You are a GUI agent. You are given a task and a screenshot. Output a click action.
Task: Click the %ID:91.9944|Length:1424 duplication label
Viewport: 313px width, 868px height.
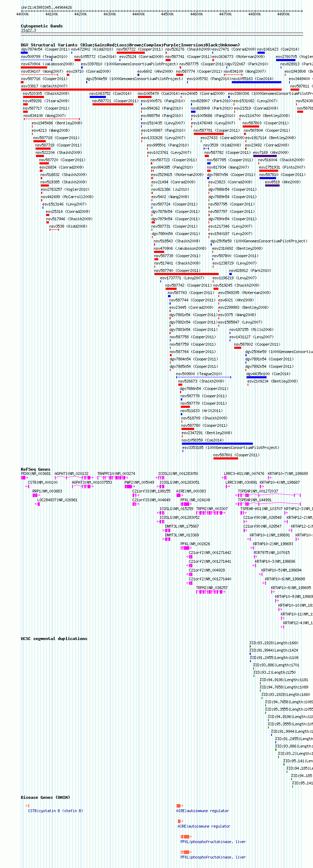(274, 650)
